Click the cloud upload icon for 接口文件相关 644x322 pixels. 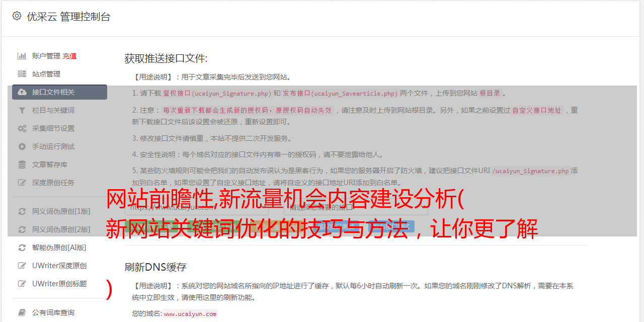tap(22, 92)
